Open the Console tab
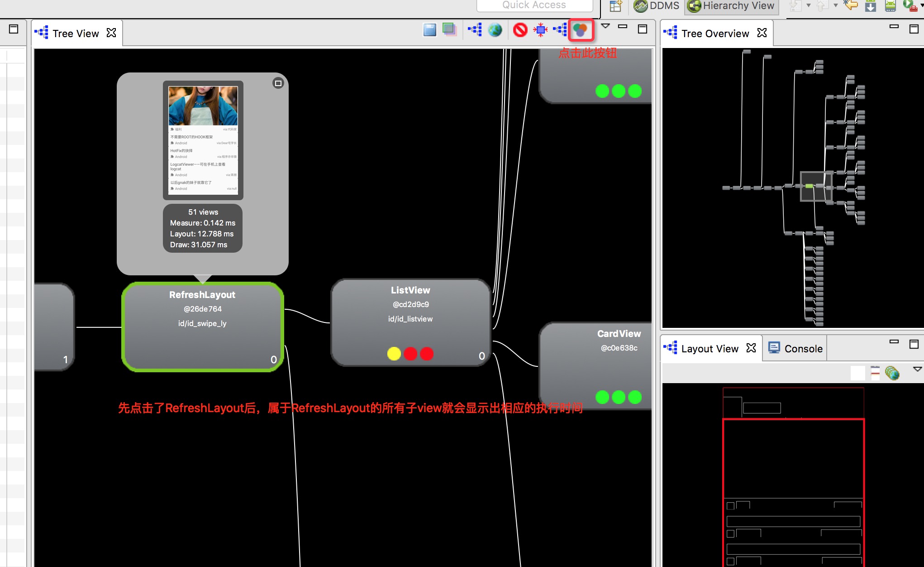The height and width of the screenshot is (567, 924). (795, 348)
